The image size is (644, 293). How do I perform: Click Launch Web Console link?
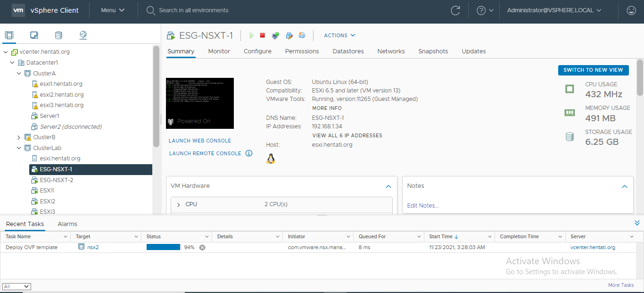pyautogui.click(x=200, y=141)
